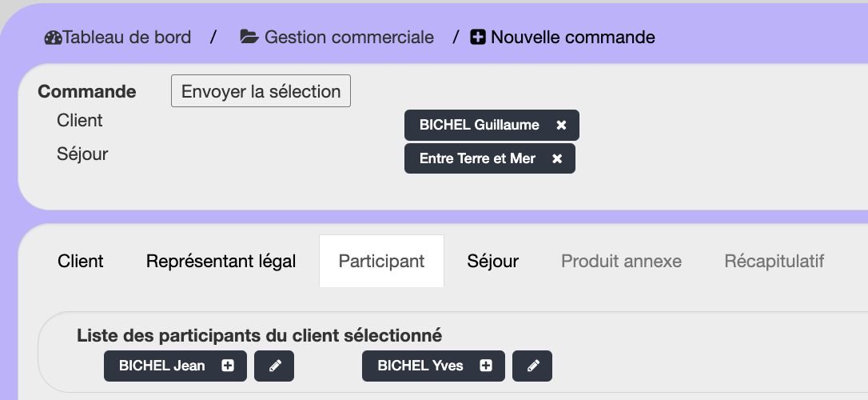Click the BICHEL Guillaume client tag
Viewport: 868px width, 400px height.
click(x=479, y=126)
